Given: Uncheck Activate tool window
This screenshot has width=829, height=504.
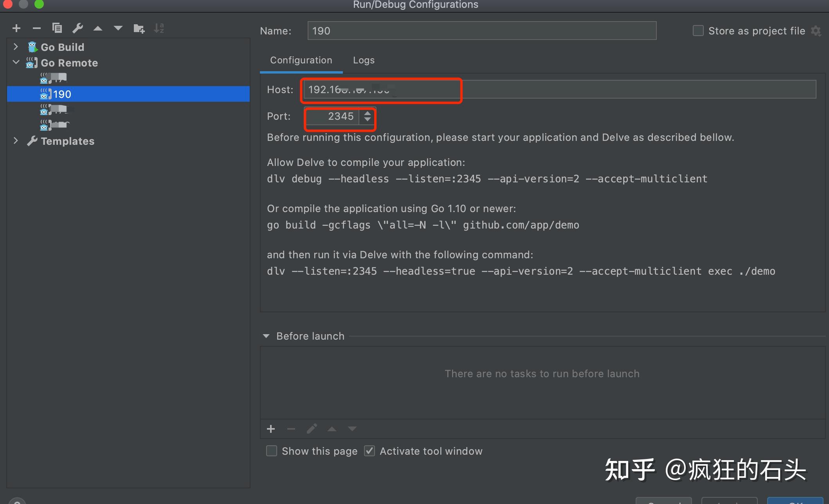Looking at the screenshot, I should pyautogui.click(x=369, y=451).
